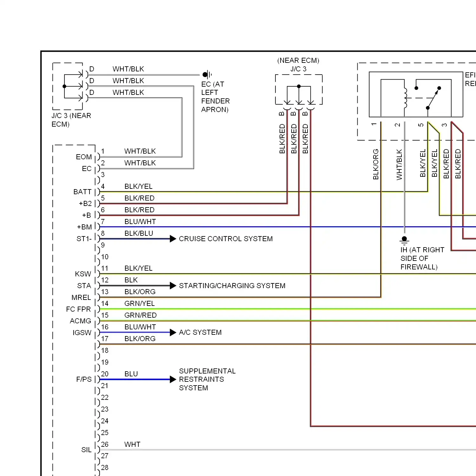
Task: Click the IGSW pin label
Action: tap(82, 333)
